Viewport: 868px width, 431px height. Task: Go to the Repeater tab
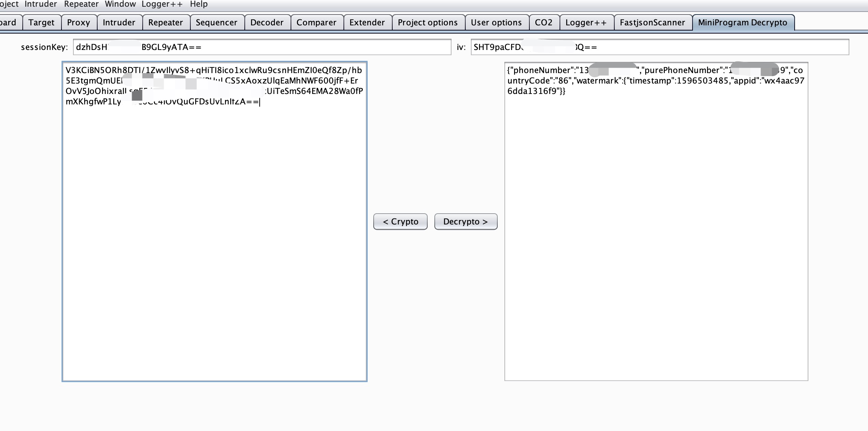pyautogui.click(x=165, y=22)
